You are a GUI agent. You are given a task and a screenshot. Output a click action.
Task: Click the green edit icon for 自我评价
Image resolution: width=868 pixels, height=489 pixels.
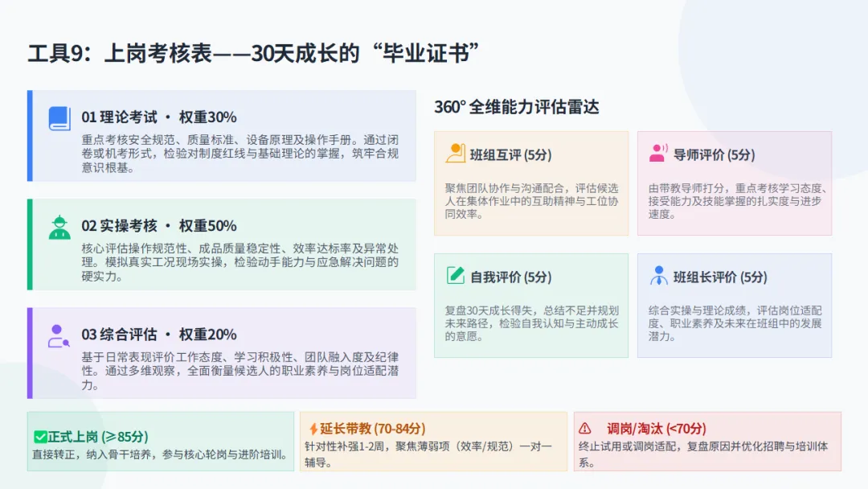click(455, 275)
